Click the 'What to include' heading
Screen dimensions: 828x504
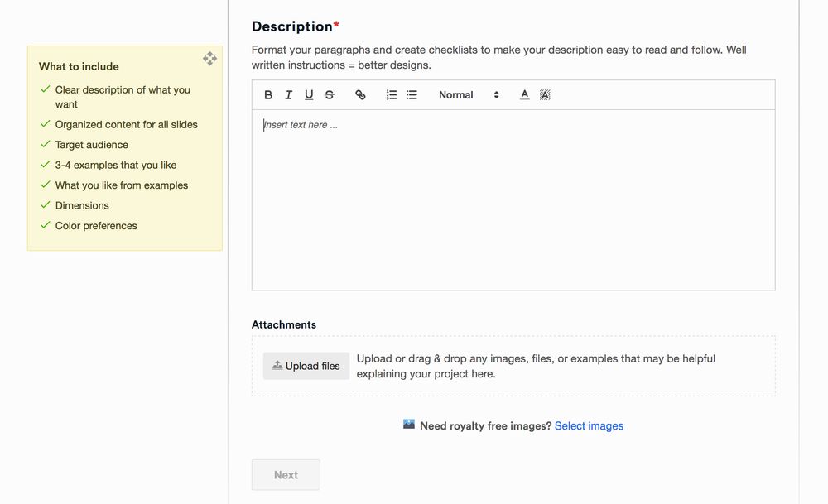(x=79, y=66)
